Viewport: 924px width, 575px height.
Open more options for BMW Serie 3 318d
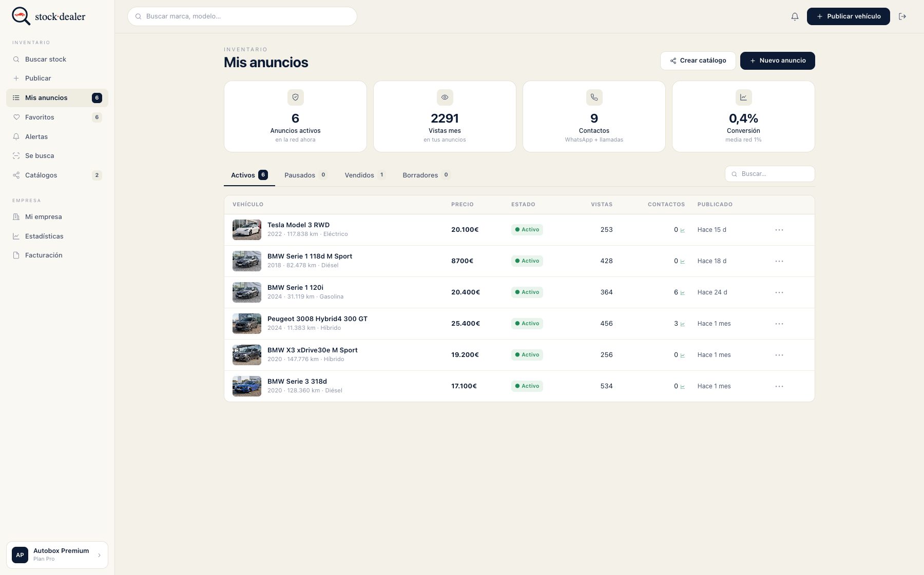coord(779,386)
